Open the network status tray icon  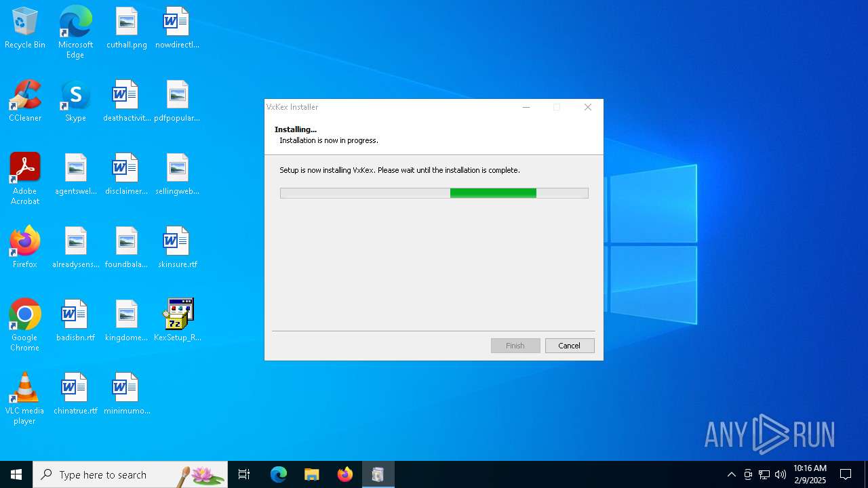(764, 474)
